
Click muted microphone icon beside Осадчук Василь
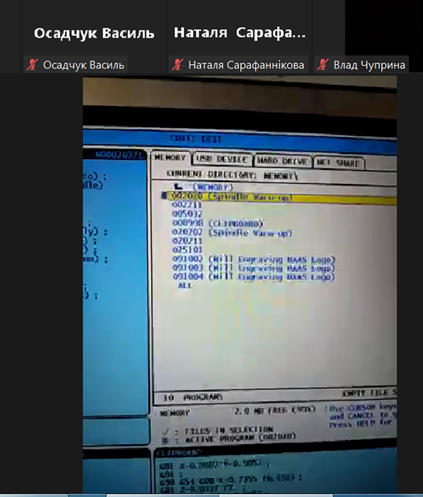tap(32, 65)
